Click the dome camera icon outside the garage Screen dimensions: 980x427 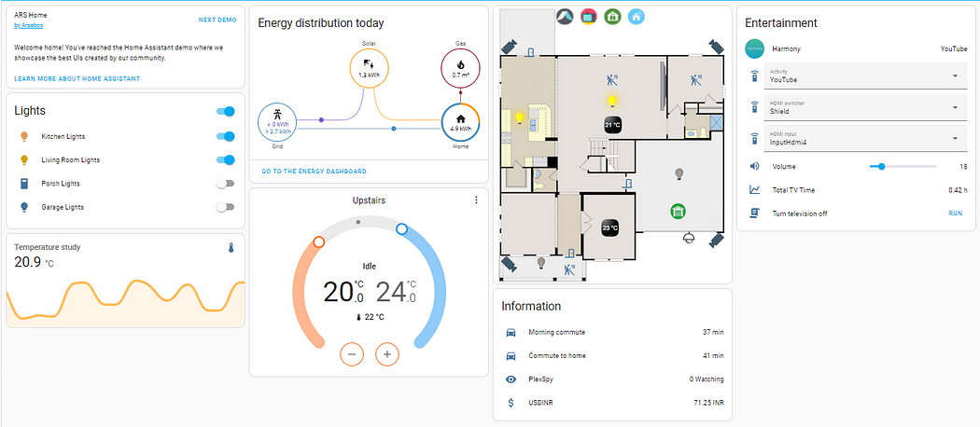(x=690, y=237)
